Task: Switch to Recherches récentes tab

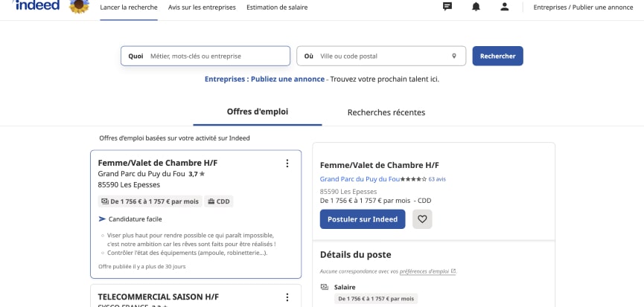Action: tap(386, 112)
